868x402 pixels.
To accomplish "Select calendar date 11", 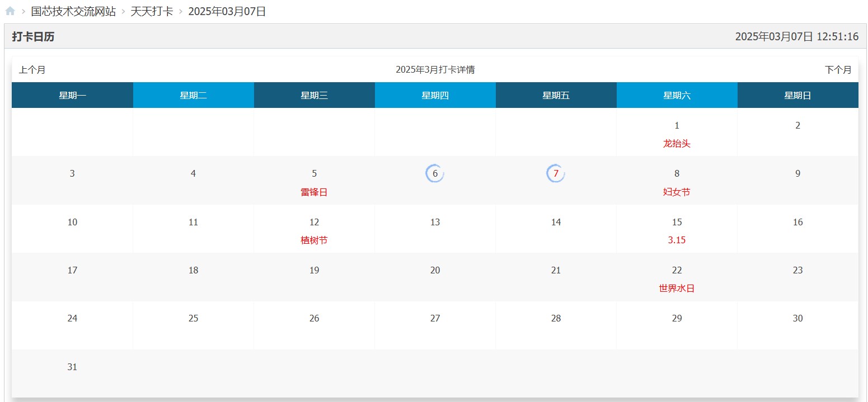I will (x=193, y=222).
